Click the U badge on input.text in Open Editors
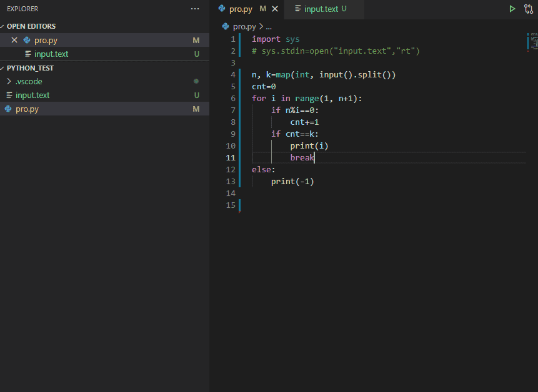 pyautogui.click(x=197, y=54)
